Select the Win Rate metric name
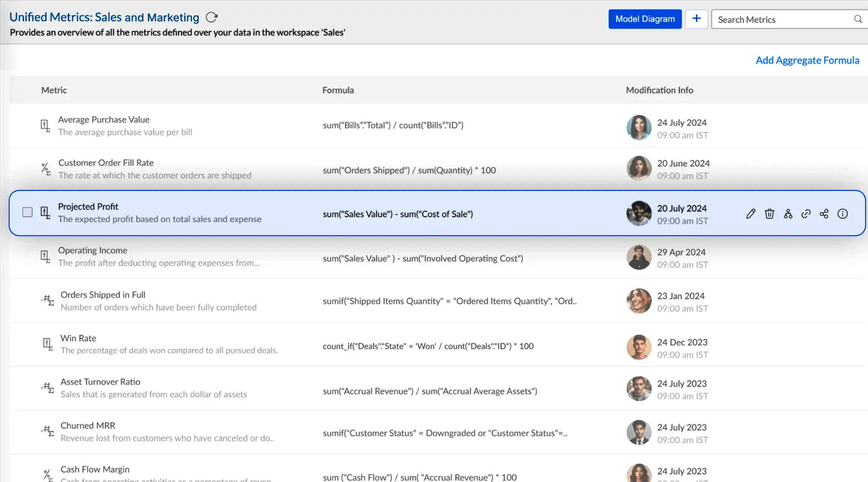The width and height of the screenshot is (868, 482). [78, 338]
